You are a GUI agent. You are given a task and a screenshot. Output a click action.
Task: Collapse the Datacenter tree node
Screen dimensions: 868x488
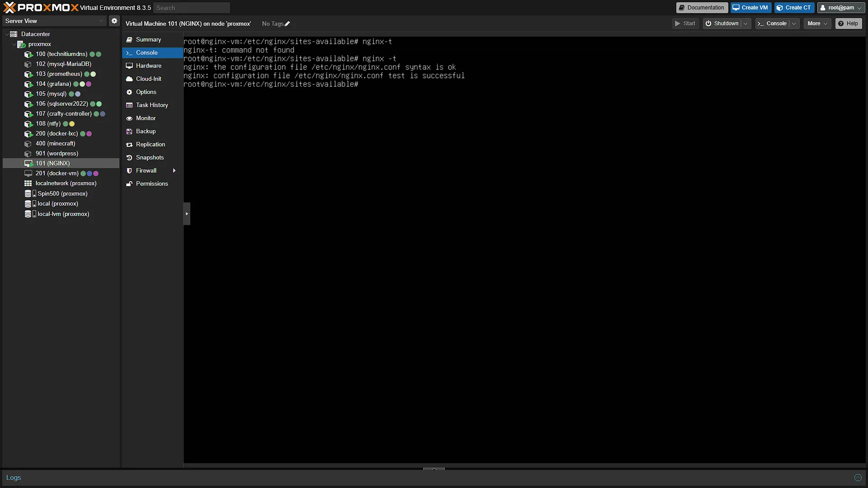coord(7,34)
